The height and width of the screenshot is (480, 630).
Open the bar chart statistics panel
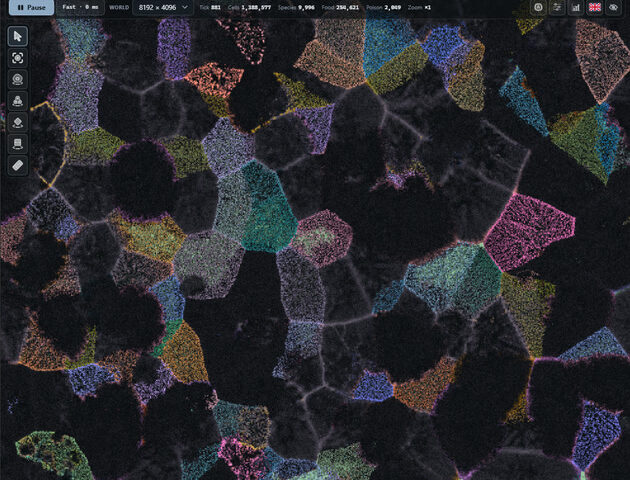[x=576, y=7]
